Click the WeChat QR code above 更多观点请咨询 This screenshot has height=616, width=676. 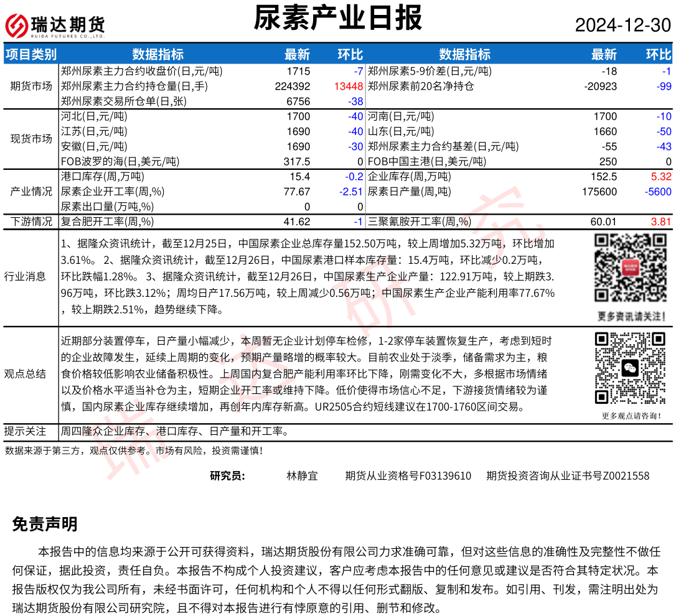(629, 368)
